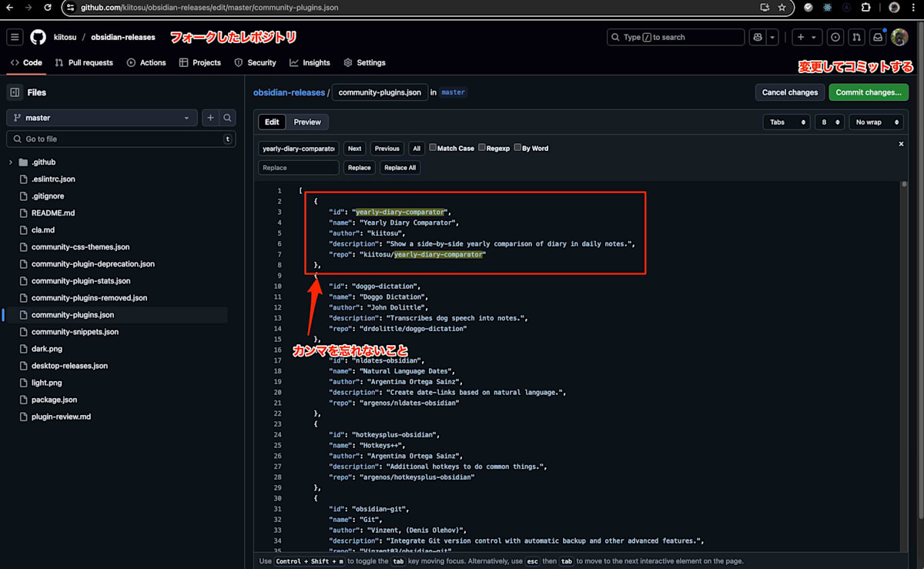Bookmark this page with star icon

(782, 8)
